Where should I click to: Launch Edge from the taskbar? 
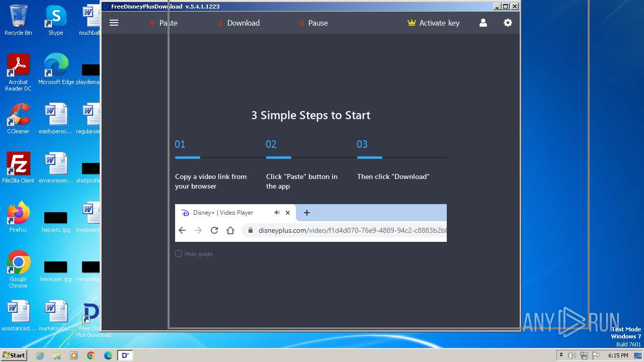tap(108, 355)
